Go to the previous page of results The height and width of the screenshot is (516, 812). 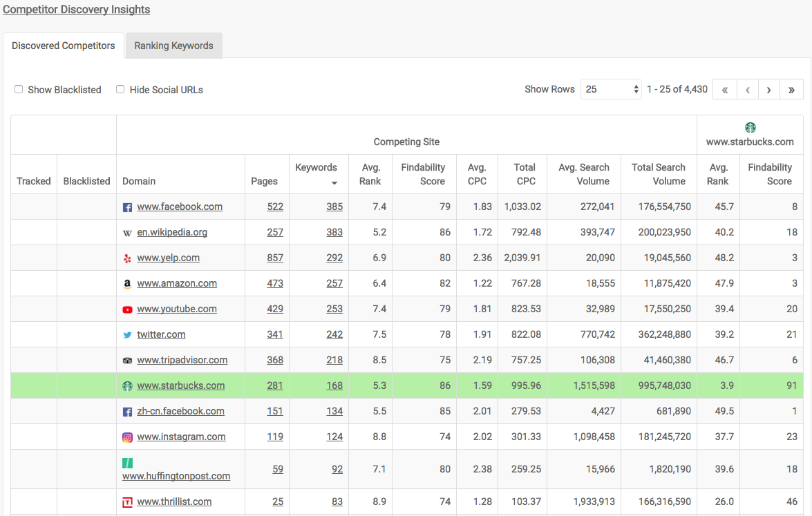[748, 90]
